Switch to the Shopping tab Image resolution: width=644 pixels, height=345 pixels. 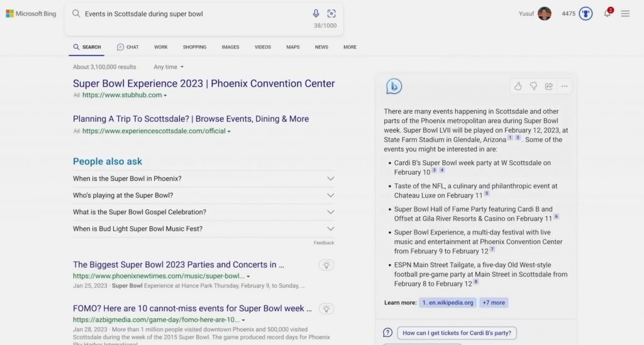tap(195, 47)
